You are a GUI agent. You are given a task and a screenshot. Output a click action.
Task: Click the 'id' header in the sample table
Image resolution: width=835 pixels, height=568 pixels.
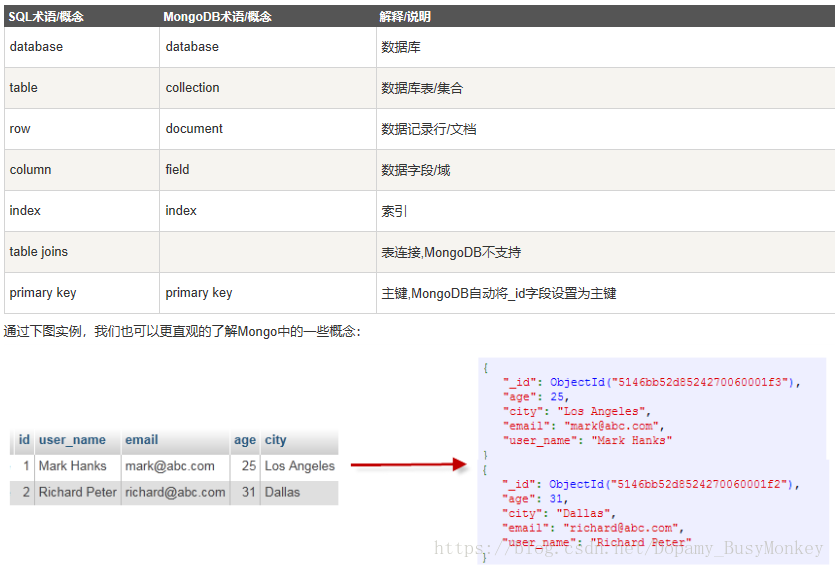24,439
